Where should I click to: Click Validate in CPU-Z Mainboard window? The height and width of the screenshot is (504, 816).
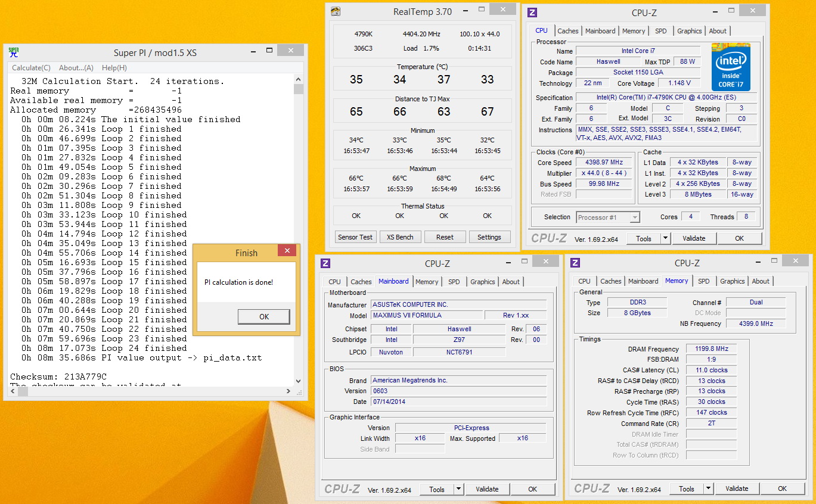point(487,490)
